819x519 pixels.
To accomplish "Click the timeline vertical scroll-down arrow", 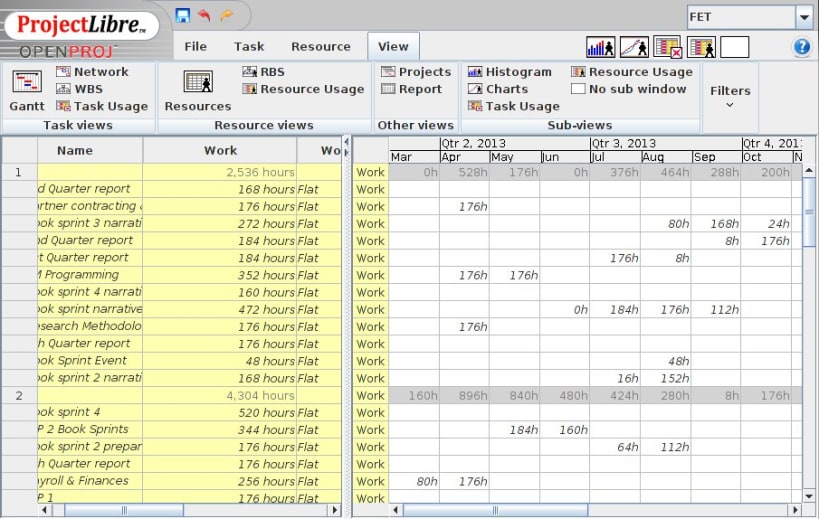I will coord(809,497).
